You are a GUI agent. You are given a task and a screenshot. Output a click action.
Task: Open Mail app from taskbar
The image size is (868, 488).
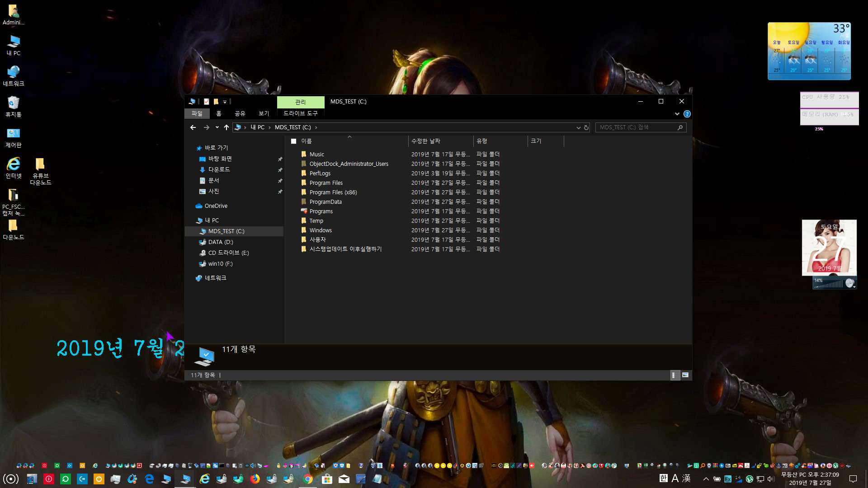(x=344, y=479)
